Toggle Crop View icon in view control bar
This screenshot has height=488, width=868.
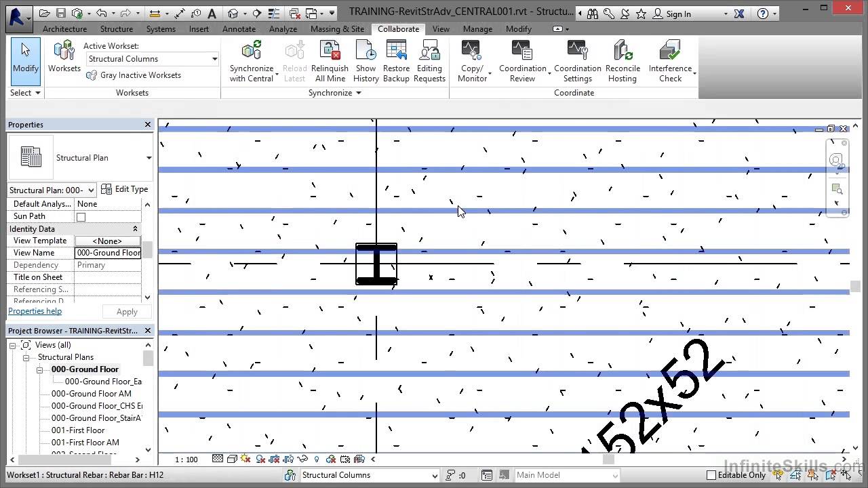tap(275, 459)
